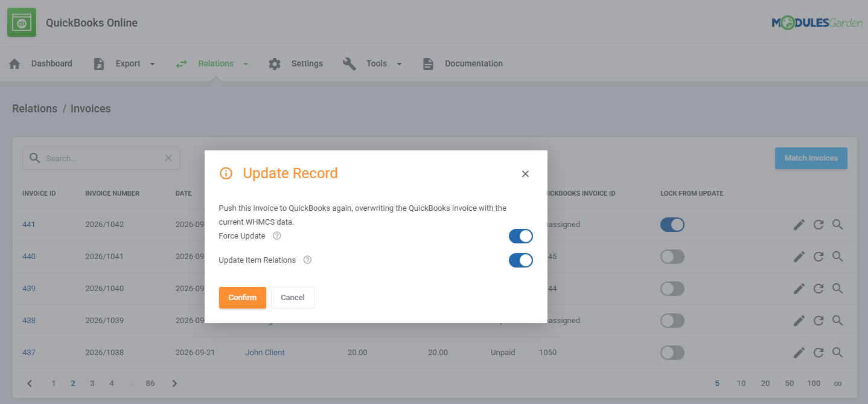Screen dimensions: 868x404
Task: Click refresh icon for invoice 439
Action: click(x=819, y=289)
